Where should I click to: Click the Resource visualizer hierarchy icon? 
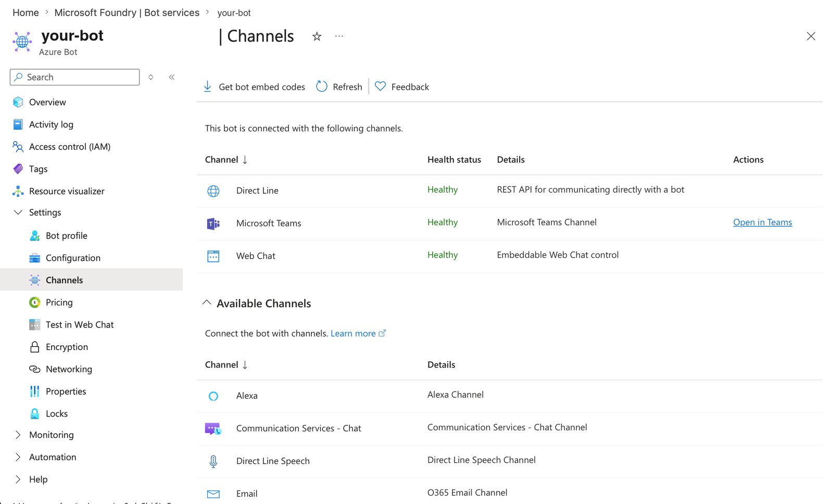(18, 191)
